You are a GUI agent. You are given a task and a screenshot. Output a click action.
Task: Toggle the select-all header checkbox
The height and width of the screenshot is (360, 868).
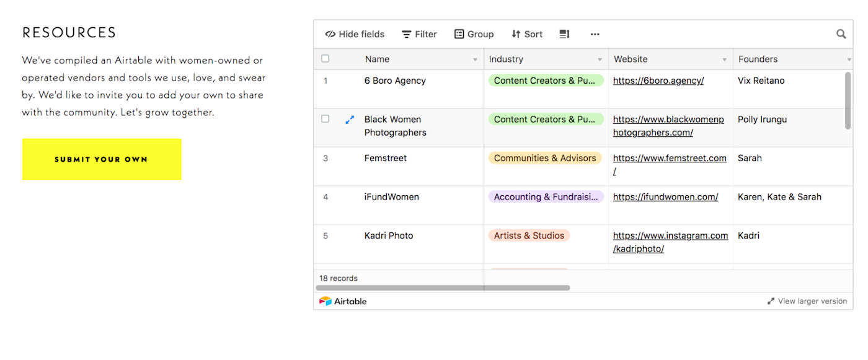[325, 59]
